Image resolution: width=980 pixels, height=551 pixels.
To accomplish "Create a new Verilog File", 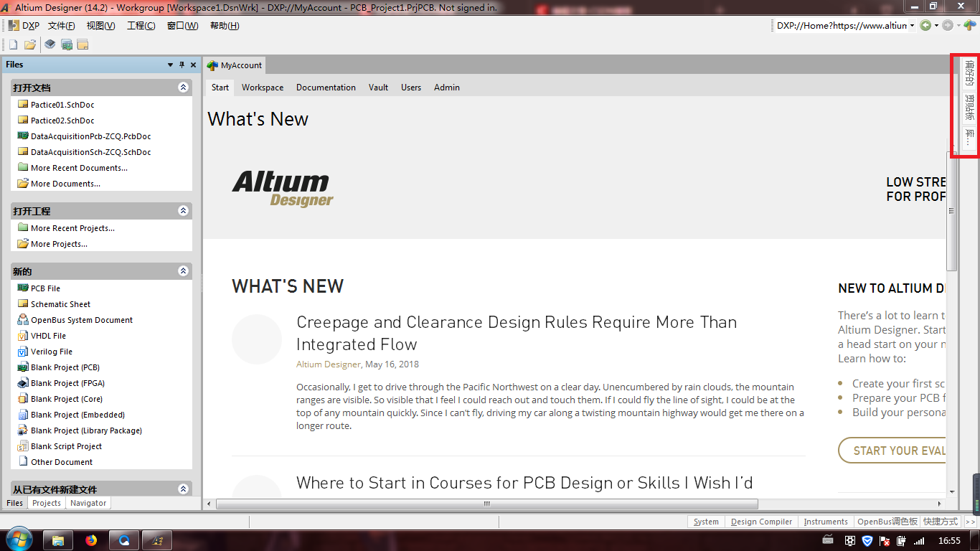I will (52, 352).
